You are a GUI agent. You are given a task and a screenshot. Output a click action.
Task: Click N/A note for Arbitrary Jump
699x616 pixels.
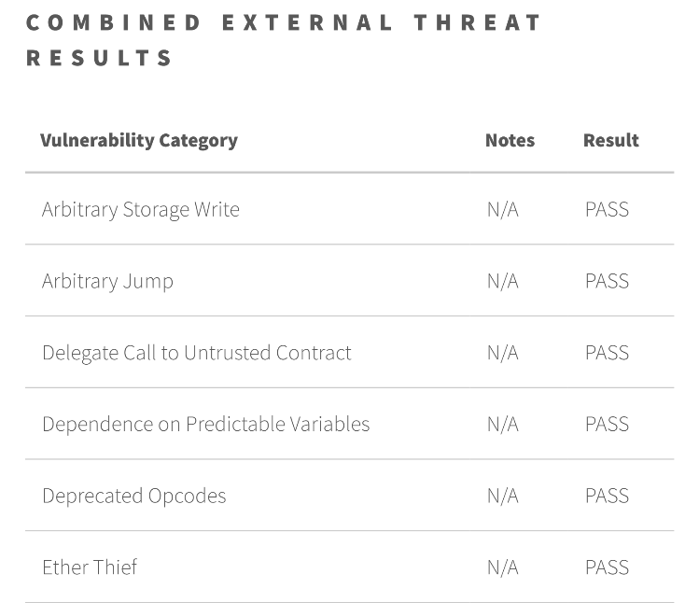[x=503, y=281]
